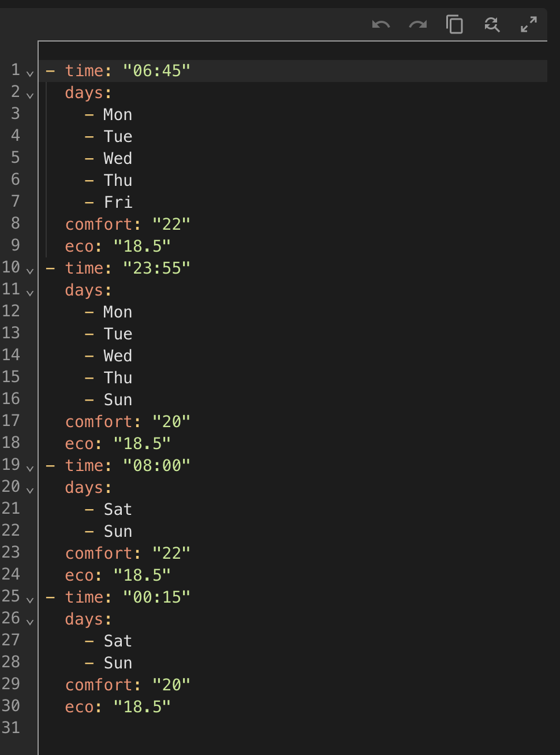Fold the days list on line 26

[30, 622]
